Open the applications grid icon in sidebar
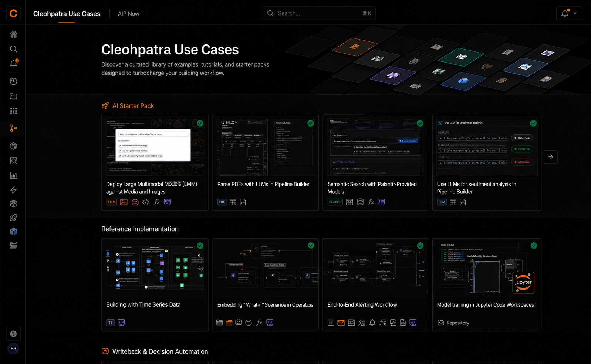591x364 pixels. coord(13,111)
